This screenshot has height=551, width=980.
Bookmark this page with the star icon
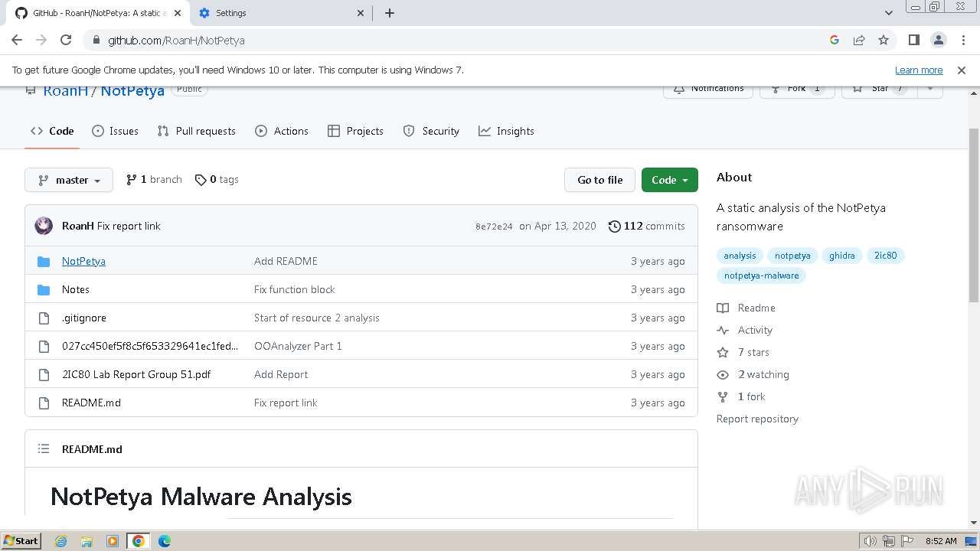[x=884, y=40]
